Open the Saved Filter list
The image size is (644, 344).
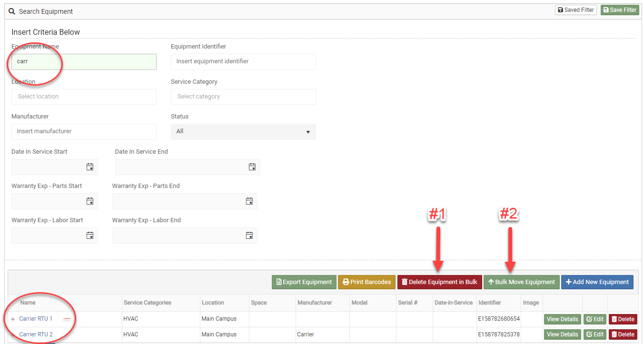575,10
